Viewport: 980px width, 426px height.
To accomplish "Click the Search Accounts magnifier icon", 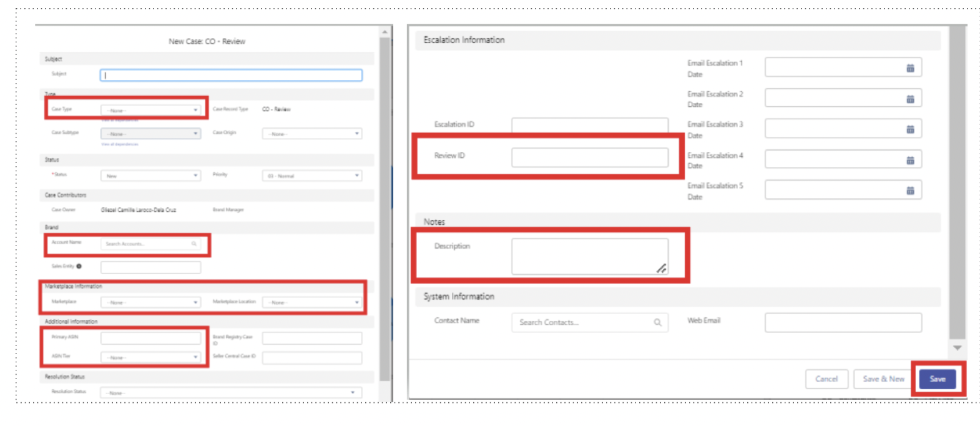I will pos(194,244).
